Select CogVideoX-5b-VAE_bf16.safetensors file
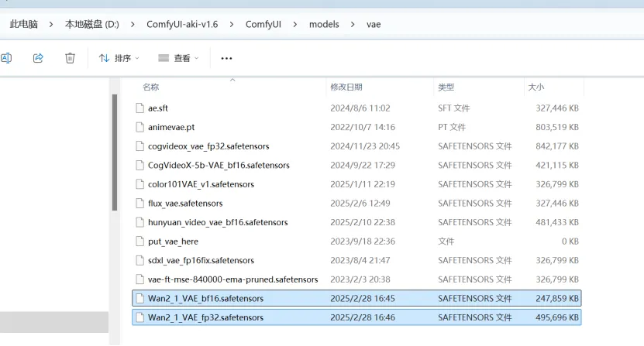This screenshot has height=346, width=644. (x=356, y=165)
